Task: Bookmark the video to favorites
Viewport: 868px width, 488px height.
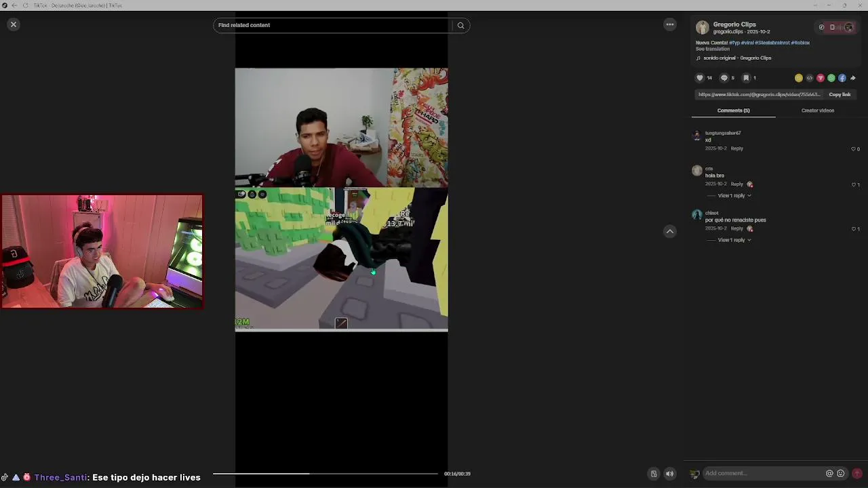Action: tap(746, 78)
